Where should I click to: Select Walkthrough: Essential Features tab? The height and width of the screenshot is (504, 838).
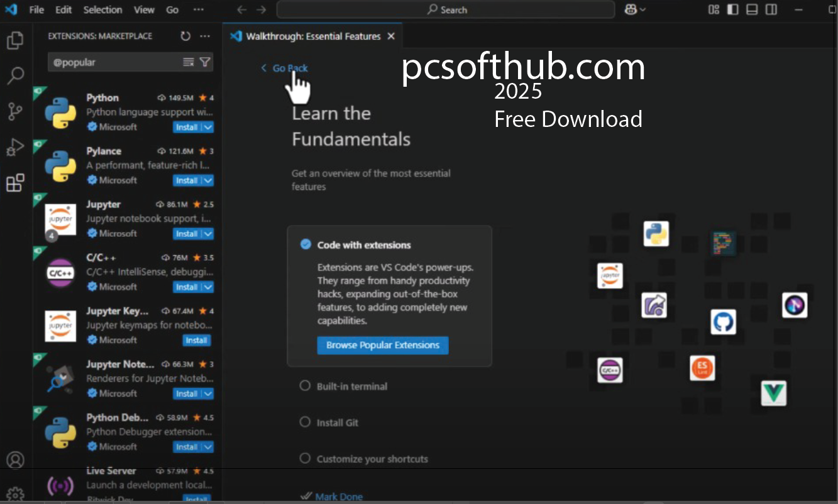tap(312, 36)
